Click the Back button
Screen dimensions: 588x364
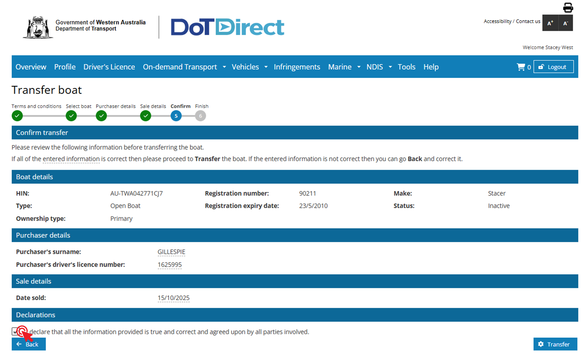click(29, 344)
